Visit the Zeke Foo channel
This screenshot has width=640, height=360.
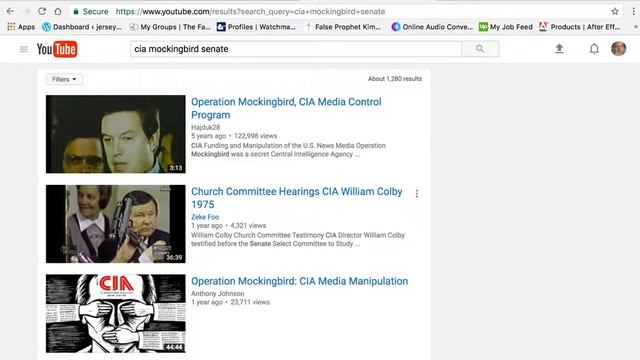click(205, 217)
